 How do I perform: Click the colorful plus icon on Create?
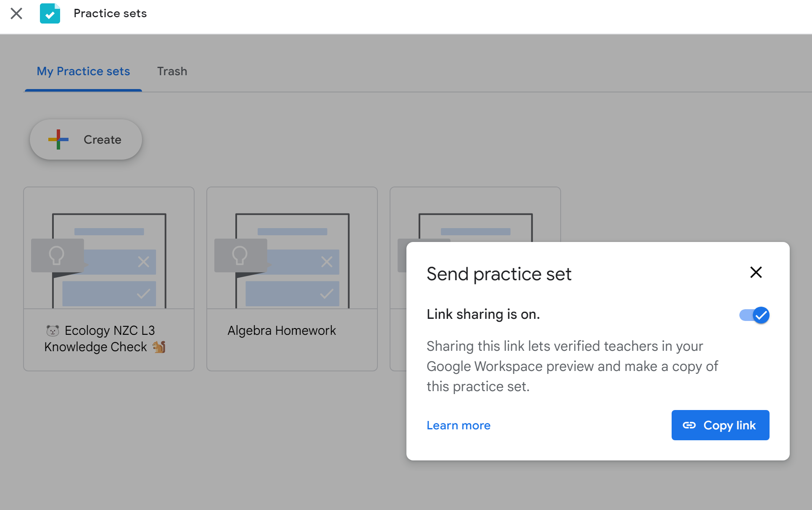pos(58,139)
